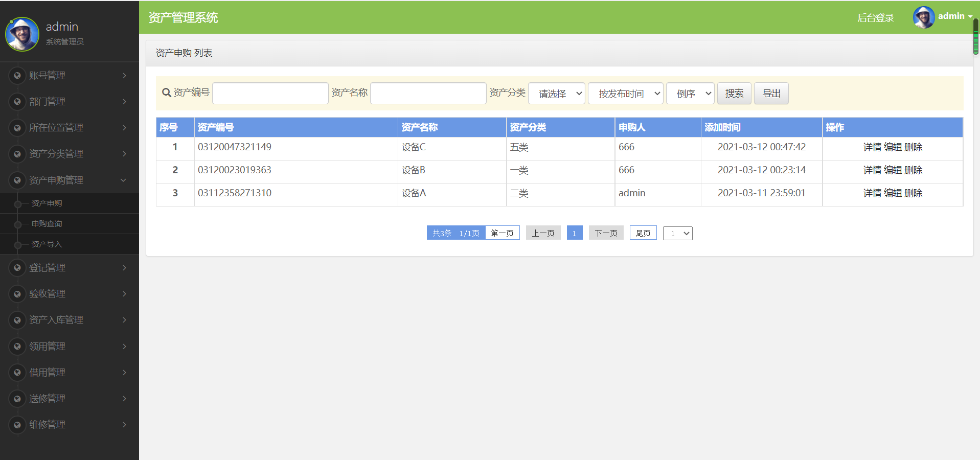
Task: Open the 资产分类 请选择 dropdown
Action: click(x=557, y=94)
